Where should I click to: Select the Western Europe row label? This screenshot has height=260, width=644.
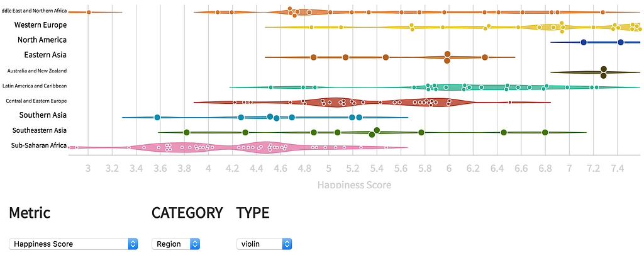(40, 25)
